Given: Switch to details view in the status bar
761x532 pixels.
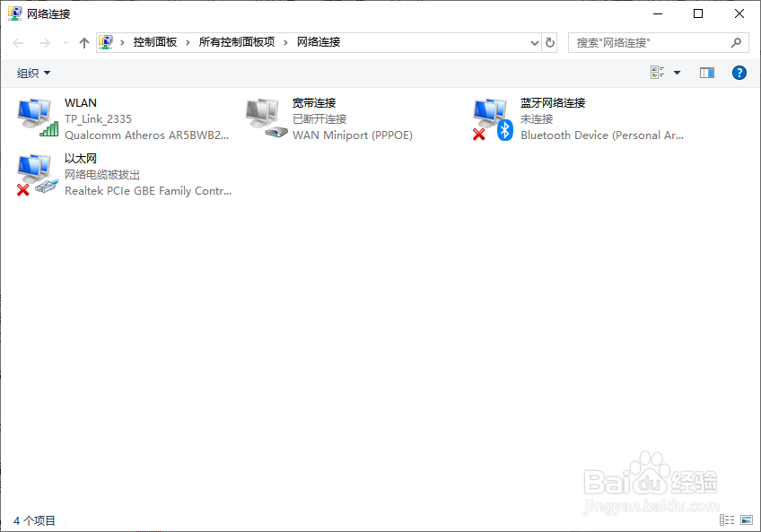Looking at the screenshot, I should pyautogui.click(x=726, y=519).
